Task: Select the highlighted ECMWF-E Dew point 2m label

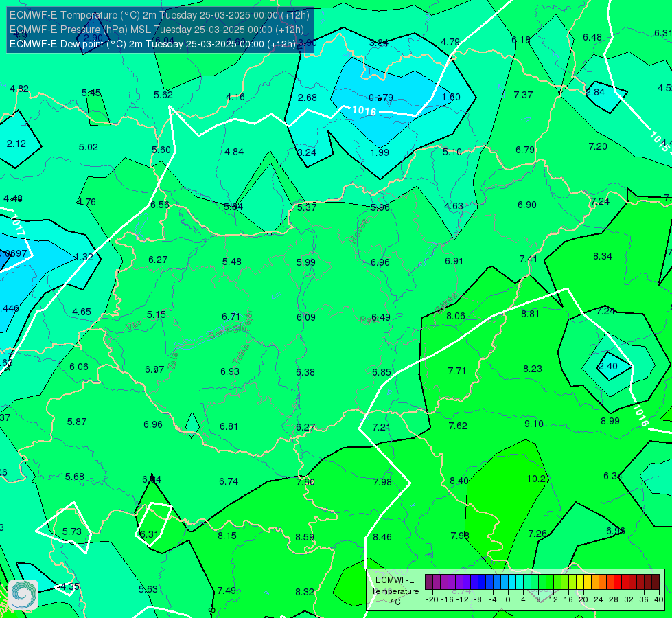Action: pyautogui.click(x=152, y=44)
